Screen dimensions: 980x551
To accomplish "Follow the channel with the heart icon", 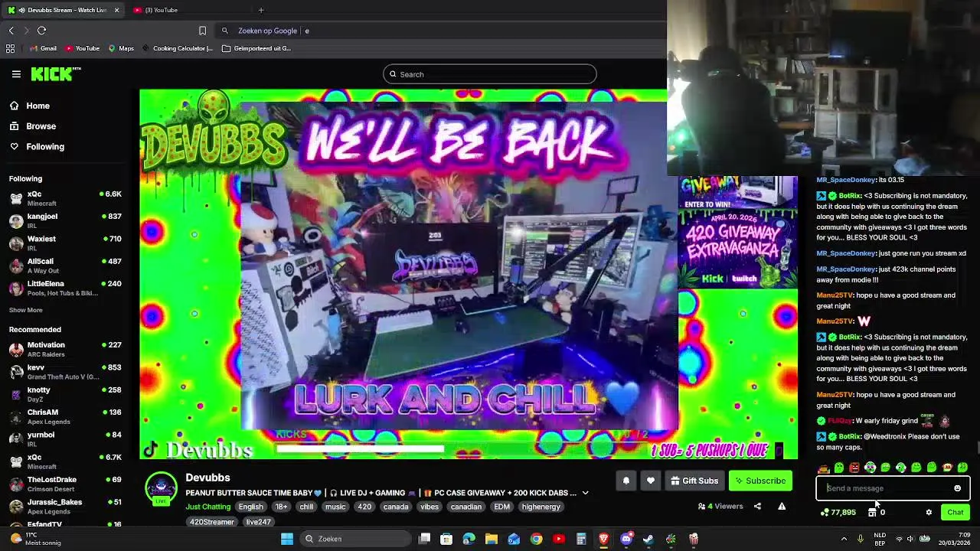I will click(x=651, y=481).
